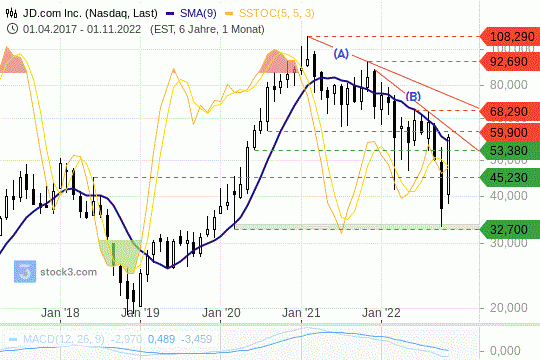Image resolution: width=540 pixels, height=360 pixels.
Task: Click the MACD(12, 26, 9) indicator title
Action: coord(64,339)
